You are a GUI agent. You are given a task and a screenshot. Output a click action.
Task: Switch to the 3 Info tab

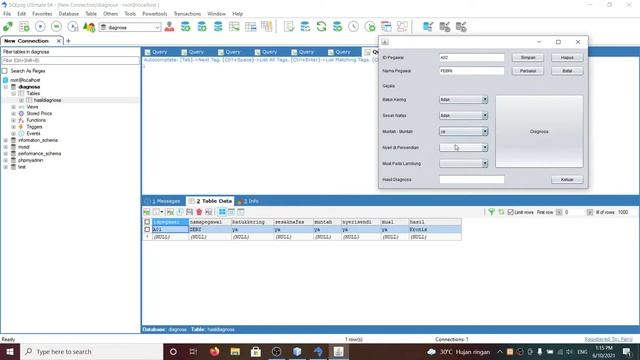tap(249, 201)
